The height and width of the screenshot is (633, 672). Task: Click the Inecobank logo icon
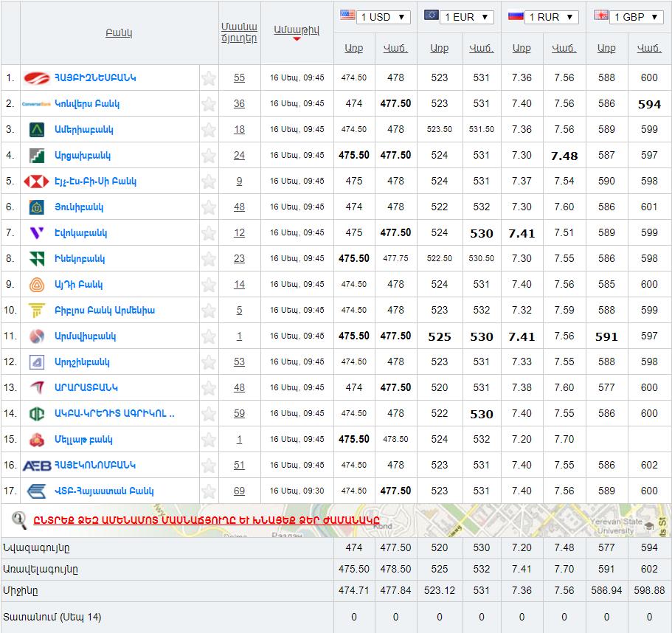36,259
